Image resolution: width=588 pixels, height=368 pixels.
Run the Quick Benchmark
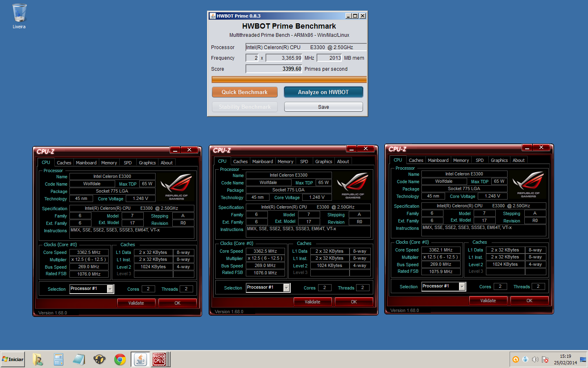tap(245, 92)
